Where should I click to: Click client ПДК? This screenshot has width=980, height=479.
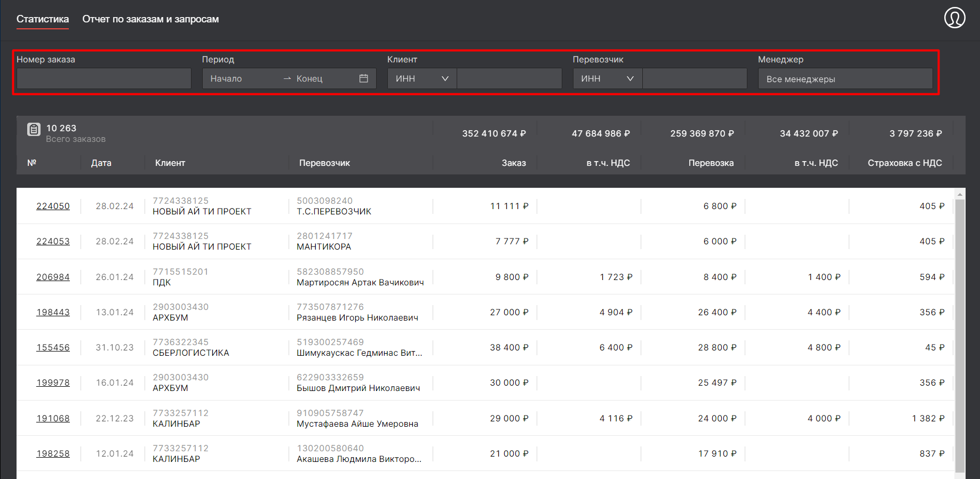pyautogui.click(x=162, y=282)
